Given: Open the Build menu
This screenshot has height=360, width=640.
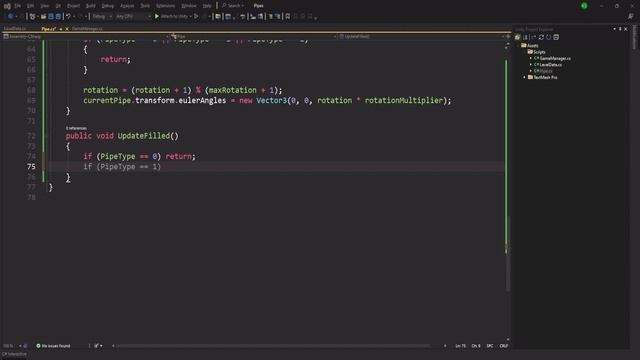Looking at the screenshot, I should click(91, 6).
